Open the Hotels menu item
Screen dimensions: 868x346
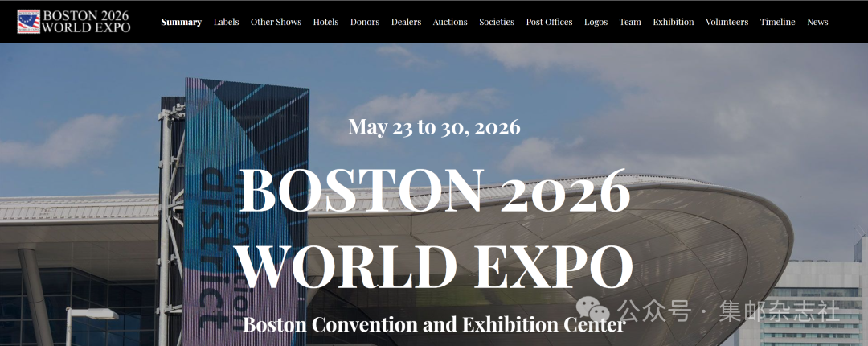click(x=325, y=23)
